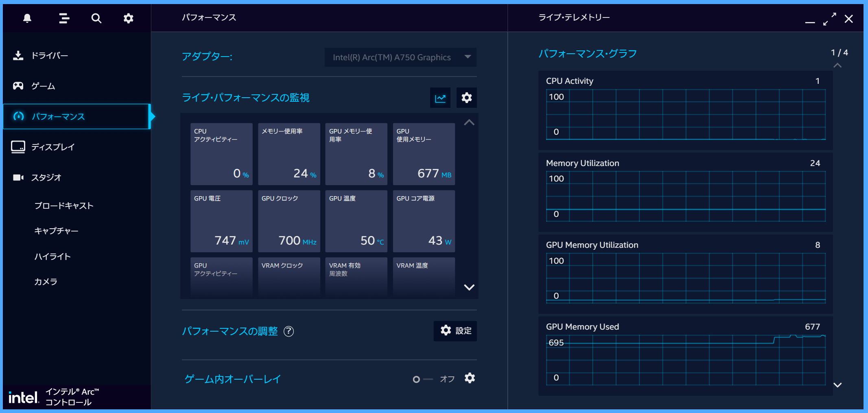
Task: Click the ゲーム内オーバーレイ label
Action: tap(232, 379)
